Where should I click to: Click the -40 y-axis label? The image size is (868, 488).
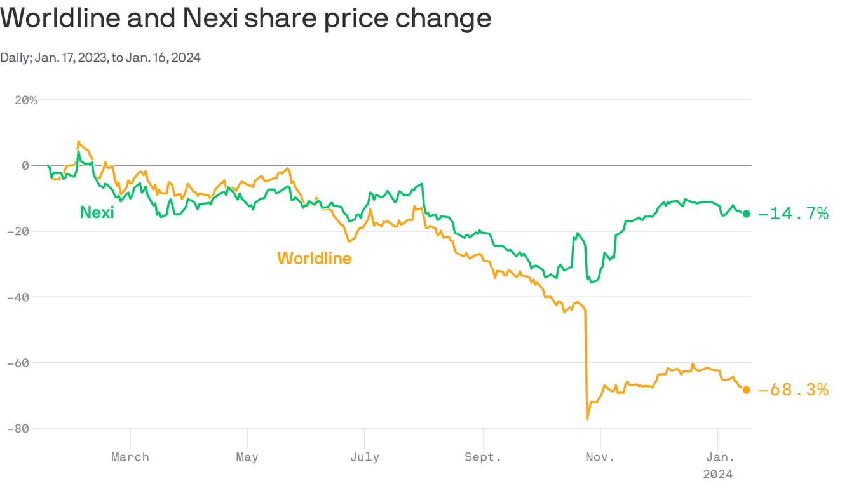tap(22, 297)
